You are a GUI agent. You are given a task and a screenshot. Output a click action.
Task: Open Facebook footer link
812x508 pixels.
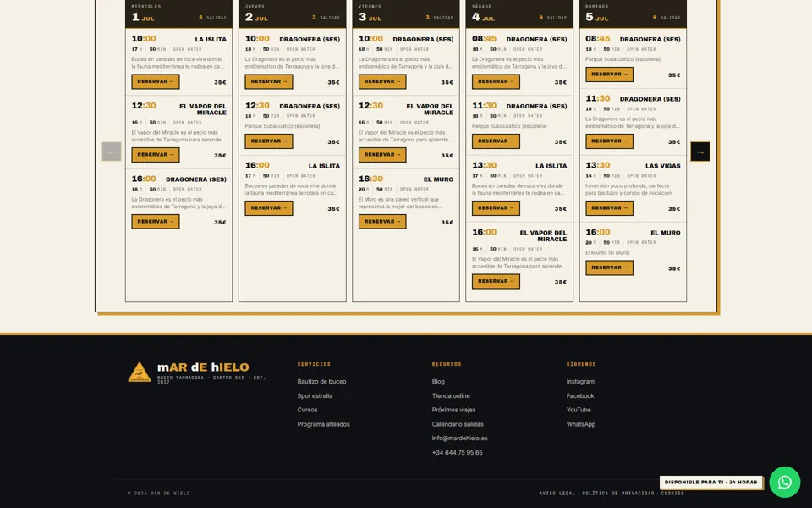(x=580, y=396)
